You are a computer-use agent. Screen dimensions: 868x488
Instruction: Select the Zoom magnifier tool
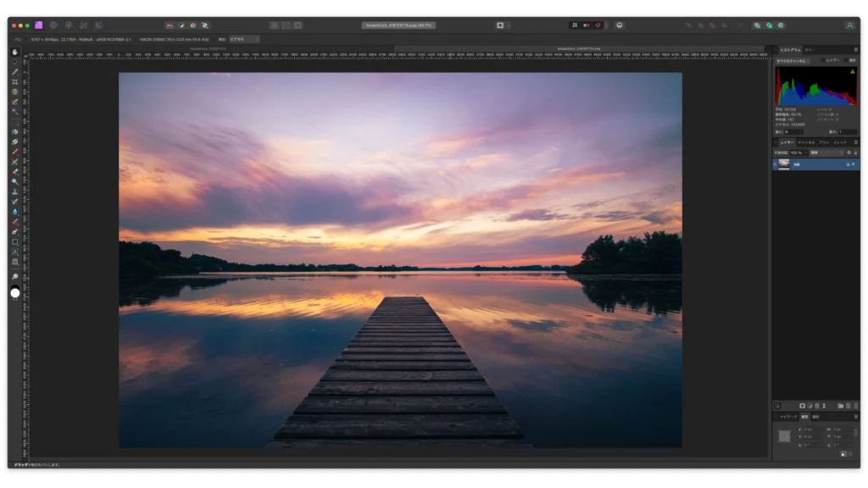tap(14, 277)
